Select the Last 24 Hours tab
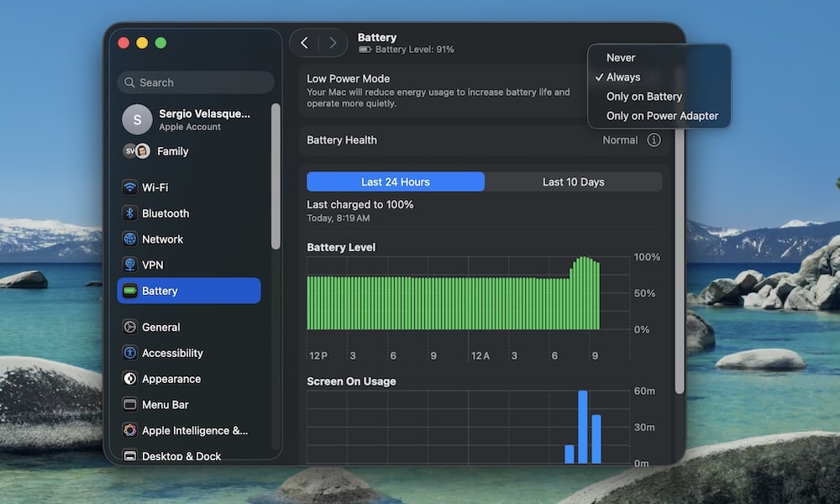The image size is (840, 504). (x=396, y=181)
